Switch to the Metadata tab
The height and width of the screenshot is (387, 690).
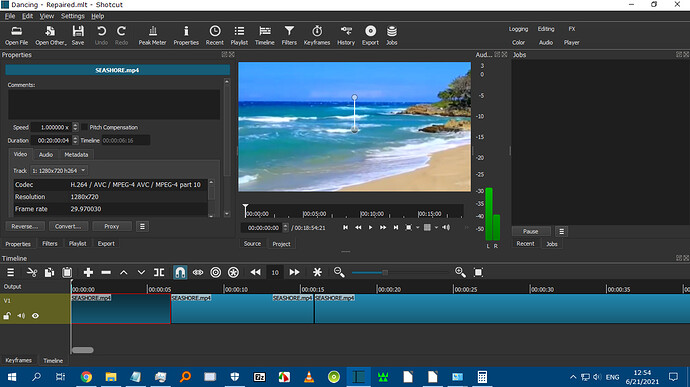(x=76, y=155)
